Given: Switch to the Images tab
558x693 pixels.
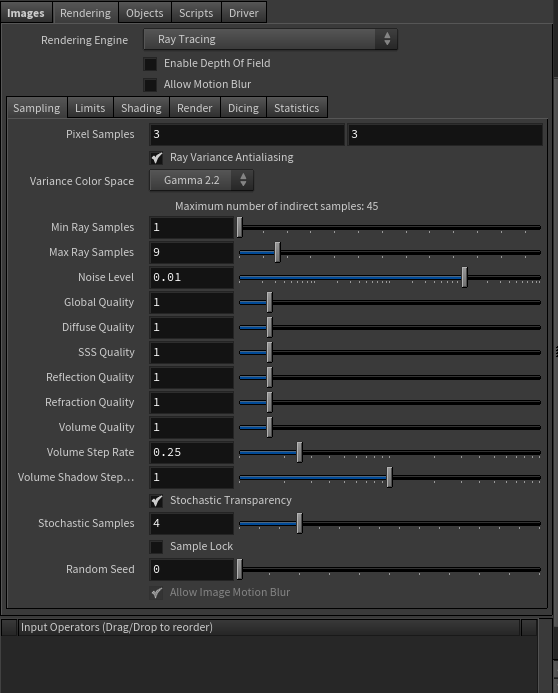Looking at the screenshot, I should [x=26, y=12].
